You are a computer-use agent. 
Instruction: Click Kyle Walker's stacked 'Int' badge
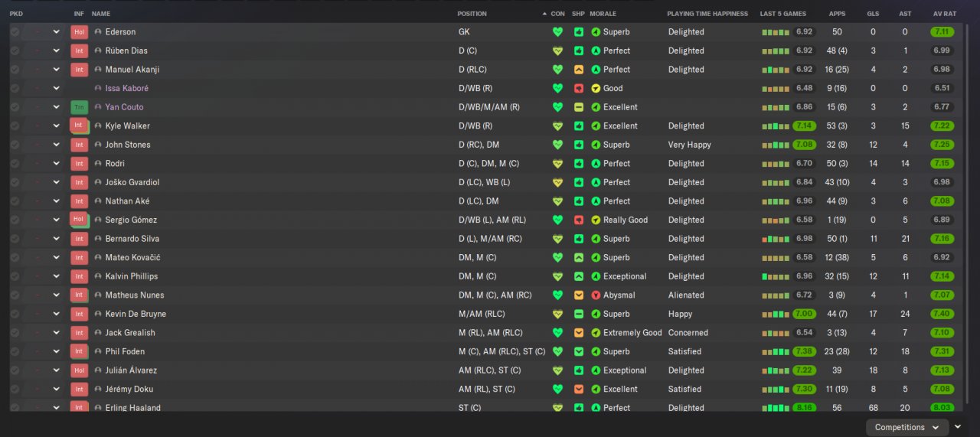coord(79,126)
